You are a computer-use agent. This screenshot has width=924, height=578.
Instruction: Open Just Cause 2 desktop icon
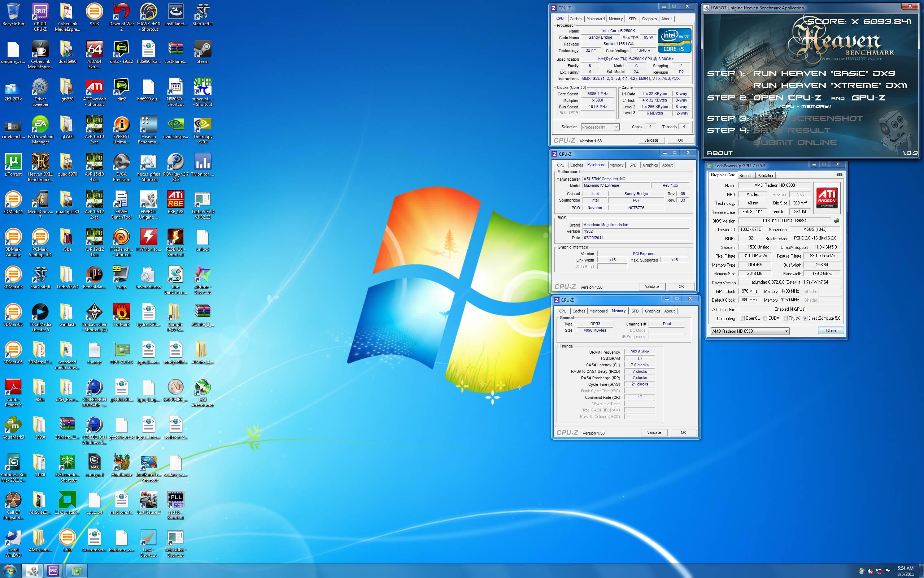click(x=149, y=502)
